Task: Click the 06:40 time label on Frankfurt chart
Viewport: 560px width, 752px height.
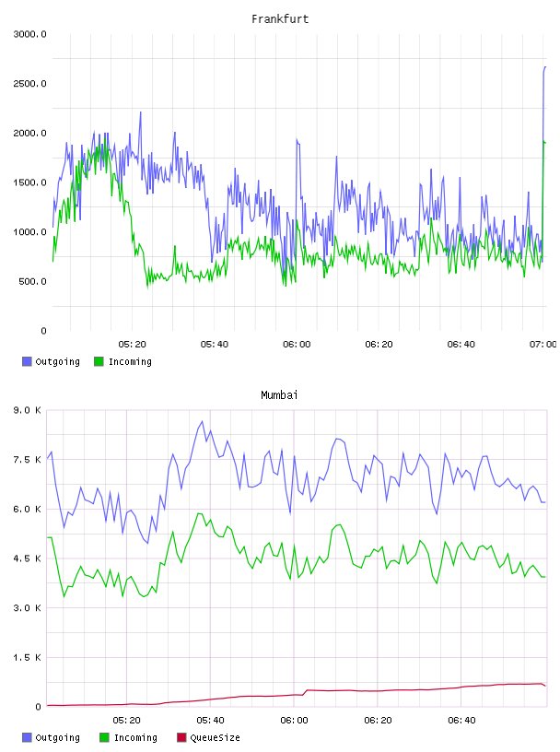Action: [x=461, y=345]
